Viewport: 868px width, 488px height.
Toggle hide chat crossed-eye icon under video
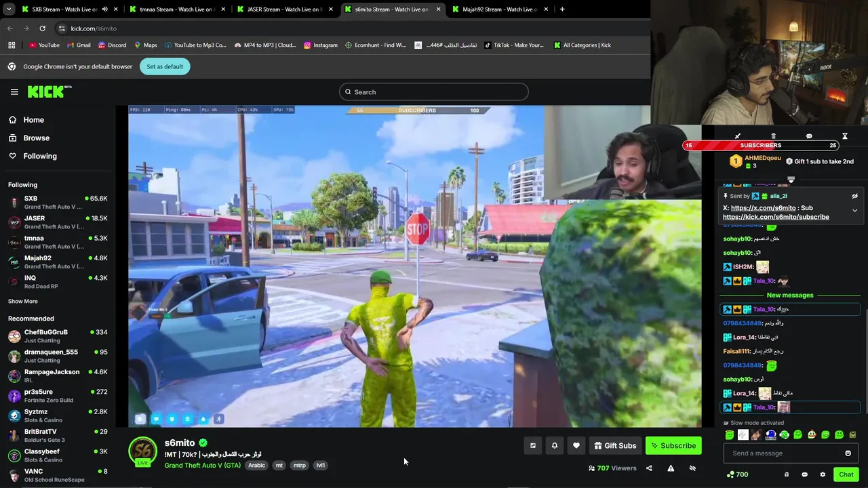(692, 468)
